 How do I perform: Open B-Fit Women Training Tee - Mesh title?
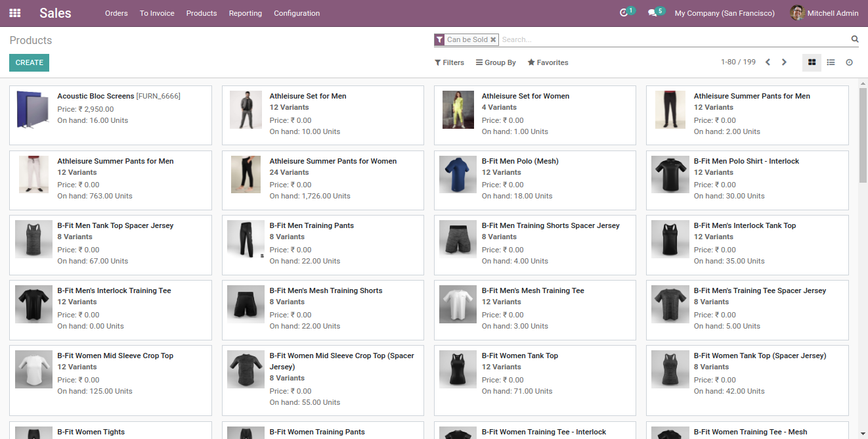pyautogui.click(x=750, y=432)
